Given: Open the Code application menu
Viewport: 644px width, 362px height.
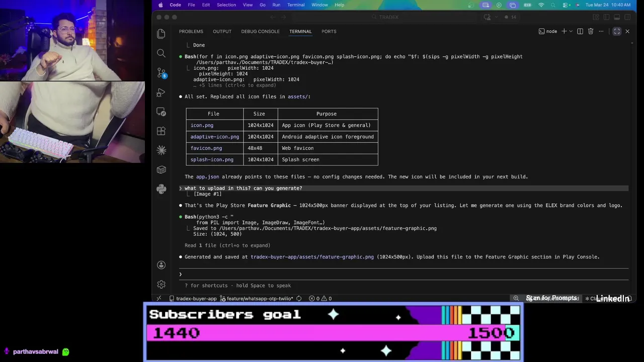Looking at the screenshot, I should point(175,5).
